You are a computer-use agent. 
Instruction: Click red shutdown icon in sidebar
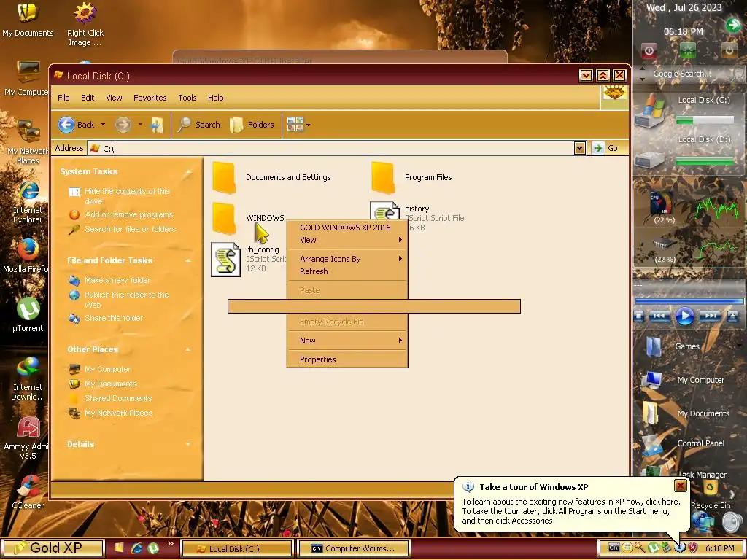pyautogui.click(x=649, y=50)
